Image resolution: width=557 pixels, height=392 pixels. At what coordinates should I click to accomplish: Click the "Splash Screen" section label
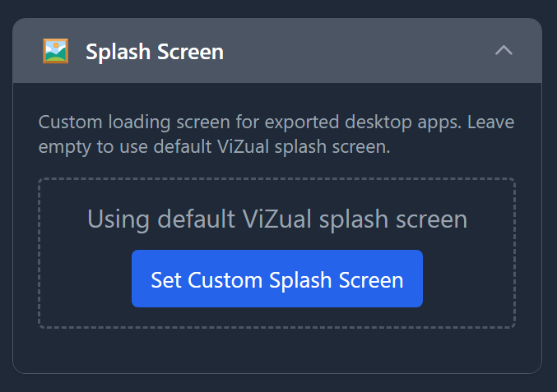tap(155, 52)
